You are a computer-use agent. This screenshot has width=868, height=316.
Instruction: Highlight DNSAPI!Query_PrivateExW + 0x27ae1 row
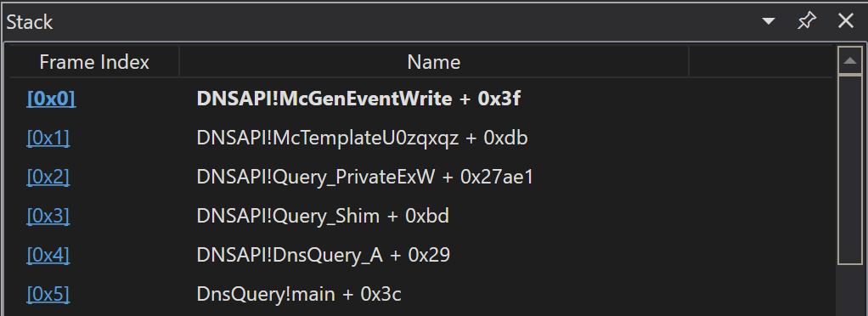(420, 177)
